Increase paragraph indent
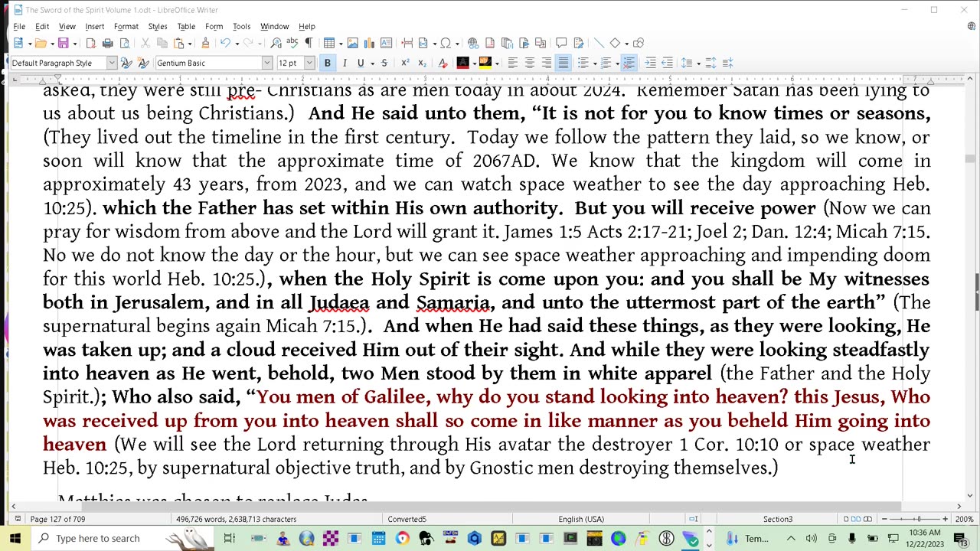The height and width of the screenshot is (551, 980). pyautogui.click(x=650, y=63)
